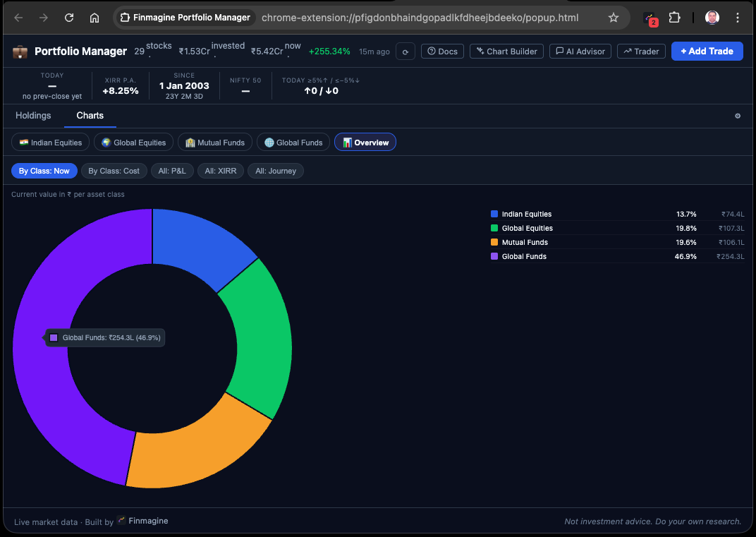756x537 pixels.
Task: Click the settings gear at the right of the tabs row
Action: pos(737,116)
